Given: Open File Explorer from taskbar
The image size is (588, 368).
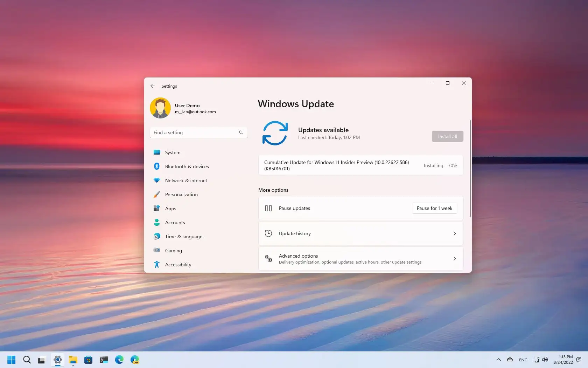Looking at the screenshot, I should coord(73,360).
